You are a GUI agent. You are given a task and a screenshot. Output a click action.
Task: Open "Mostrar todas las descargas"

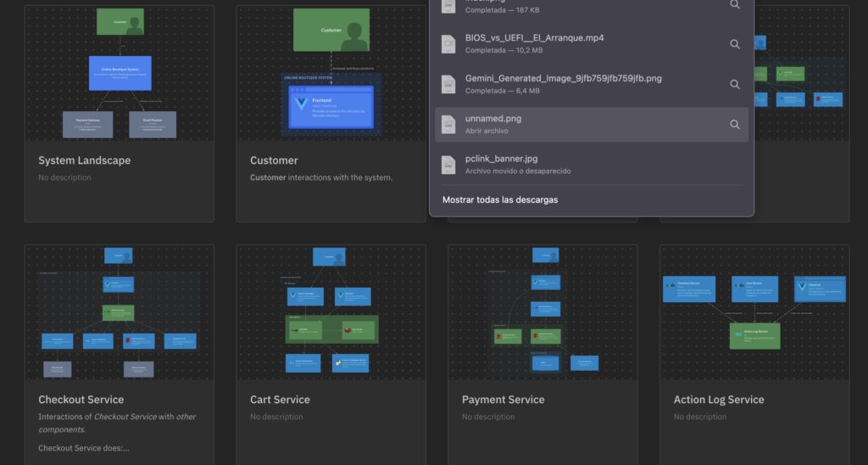500,200
